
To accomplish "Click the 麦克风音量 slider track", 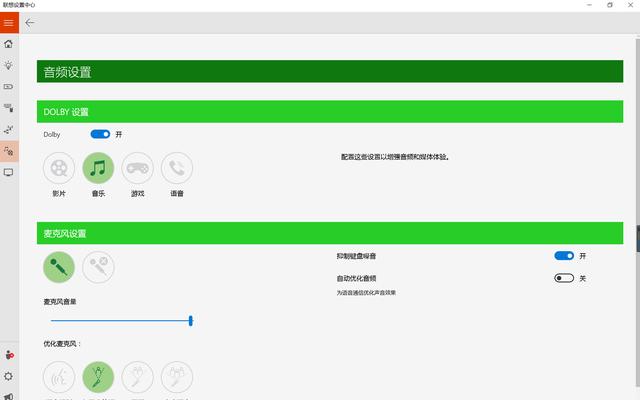I will [x=120, y=321].
